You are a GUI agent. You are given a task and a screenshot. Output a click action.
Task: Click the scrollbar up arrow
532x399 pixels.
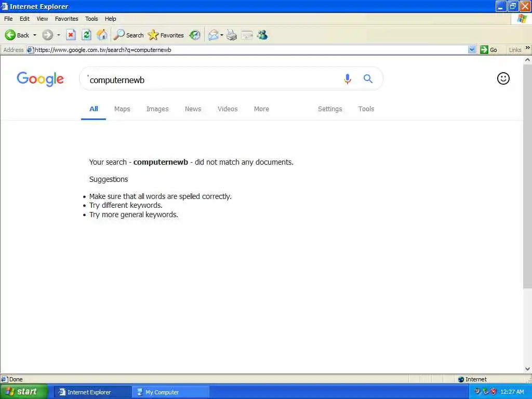click(x=527, y=60)
